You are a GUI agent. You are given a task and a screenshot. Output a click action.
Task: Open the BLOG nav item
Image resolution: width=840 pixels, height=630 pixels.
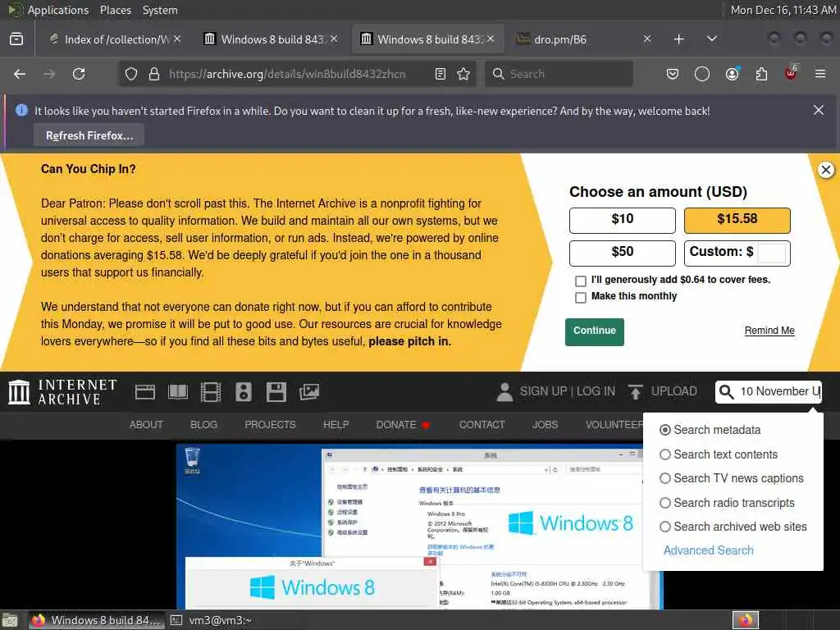point(203,425)
